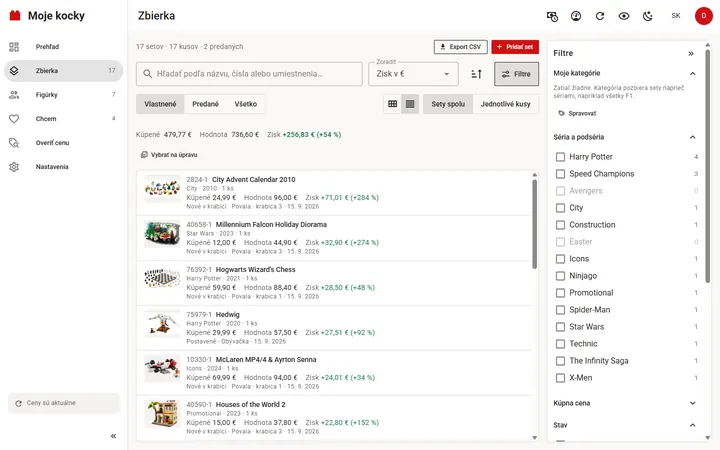
Task: Check the Speed Champions series filter
Action: click(560, 174)
